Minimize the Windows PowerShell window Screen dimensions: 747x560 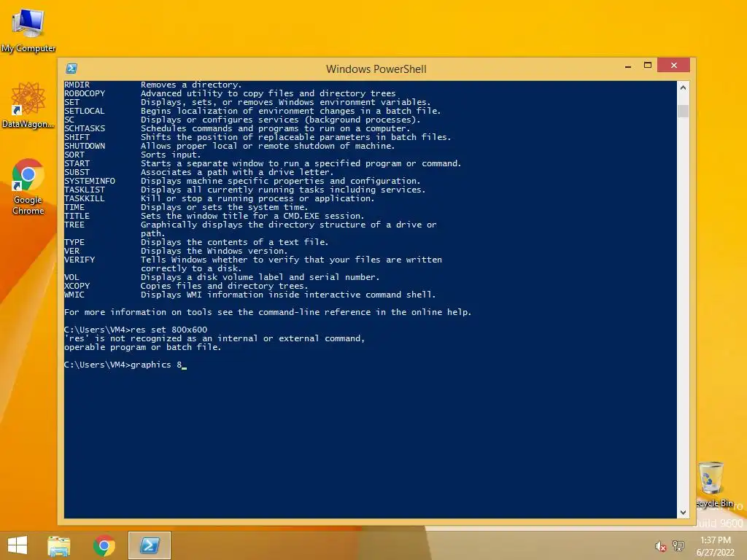point(628,66)
